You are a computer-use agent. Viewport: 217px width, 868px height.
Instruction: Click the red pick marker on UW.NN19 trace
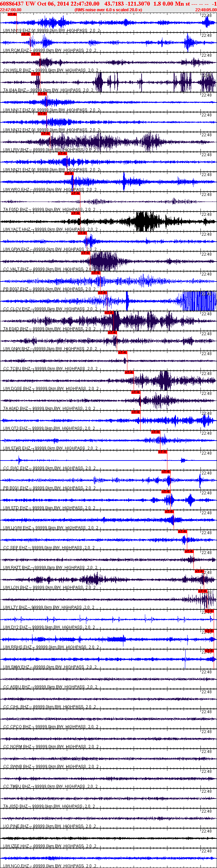[x=12, y=15]
